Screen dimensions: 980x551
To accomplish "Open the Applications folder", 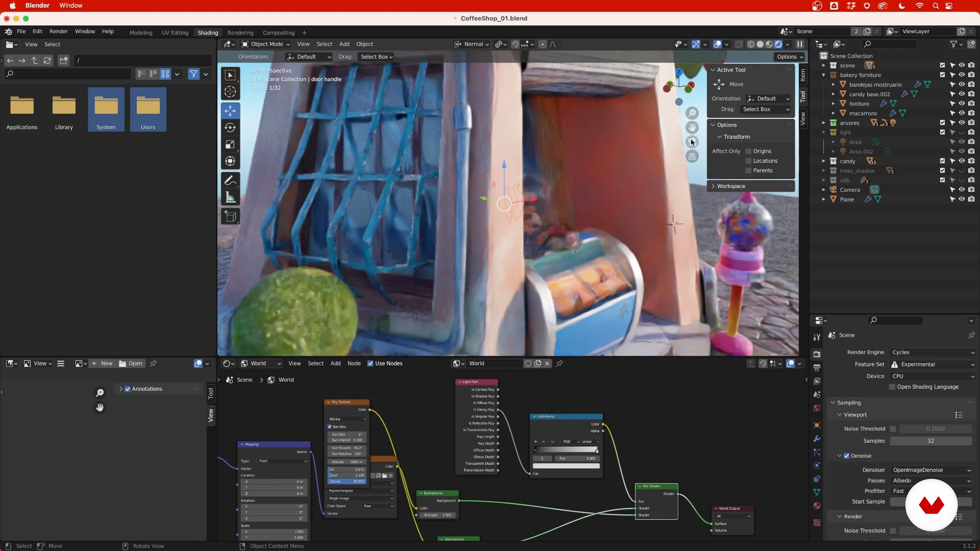I will click(22, 109).
